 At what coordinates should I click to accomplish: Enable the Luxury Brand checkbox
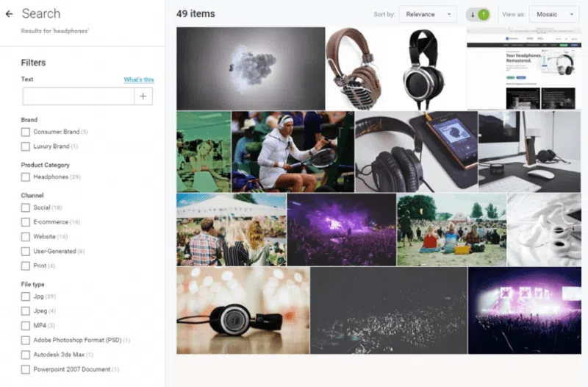[x=26, y=146]
